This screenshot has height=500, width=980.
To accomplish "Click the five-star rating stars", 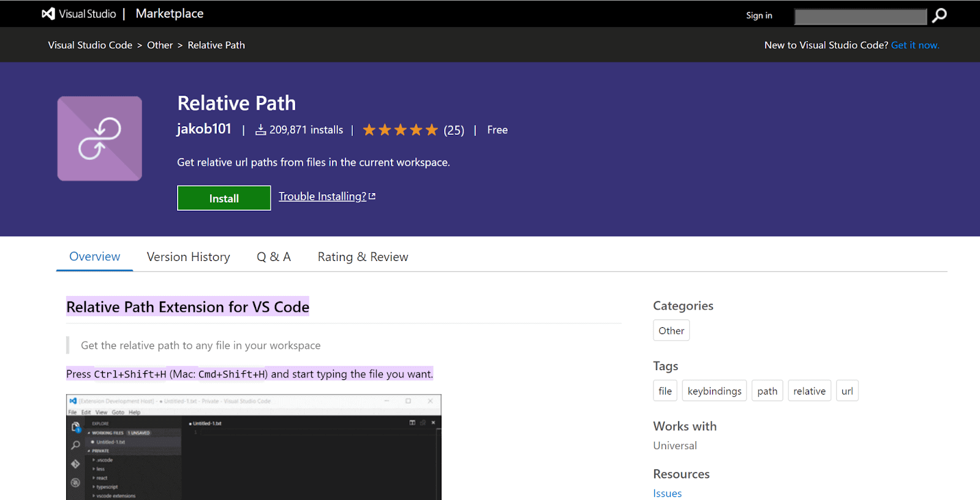I will (x=400, y=130).
